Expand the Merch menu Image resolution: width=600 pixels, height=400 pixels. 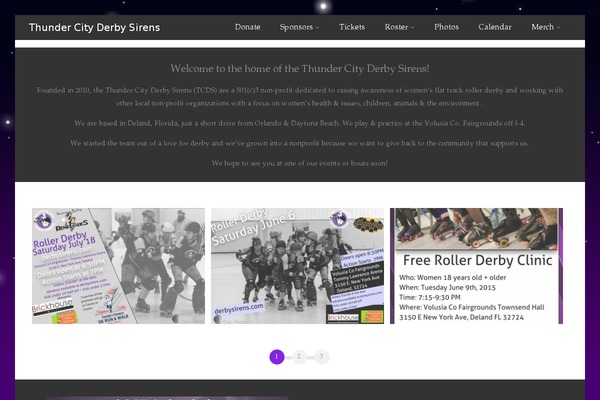point(545,27)
